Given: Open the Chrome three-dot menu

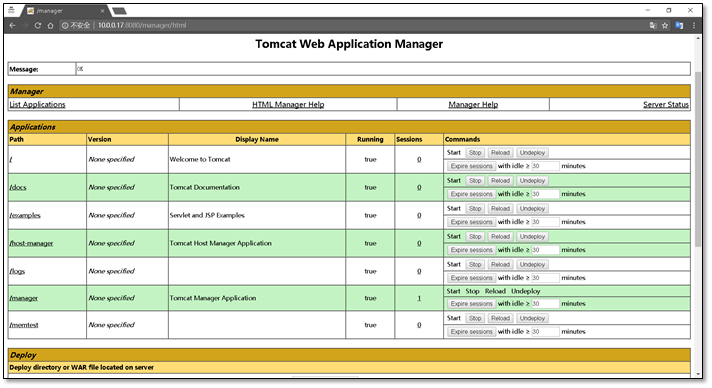Looking at the screenshot, I should tap(693, 25).
